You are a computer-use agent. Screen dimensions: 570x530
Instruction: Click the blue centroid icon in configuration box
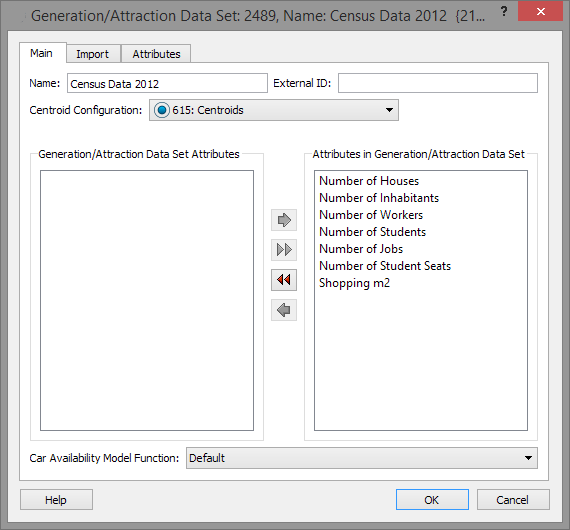(x=162, y=110)
